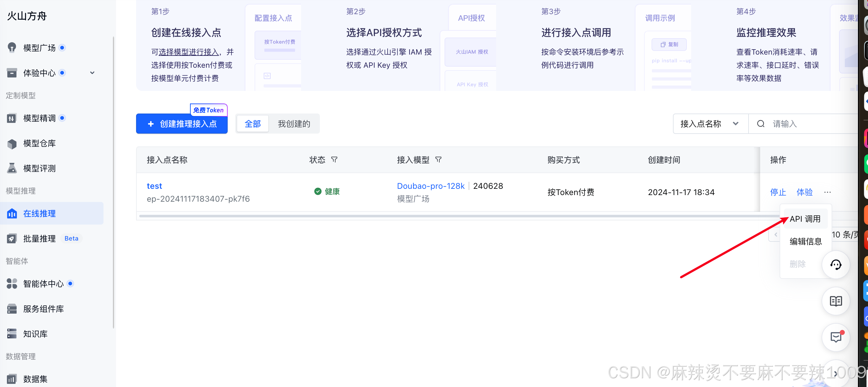Open 模型仓库 cube icon in sidebar
The image size is (868, 387).
(12, 144)
